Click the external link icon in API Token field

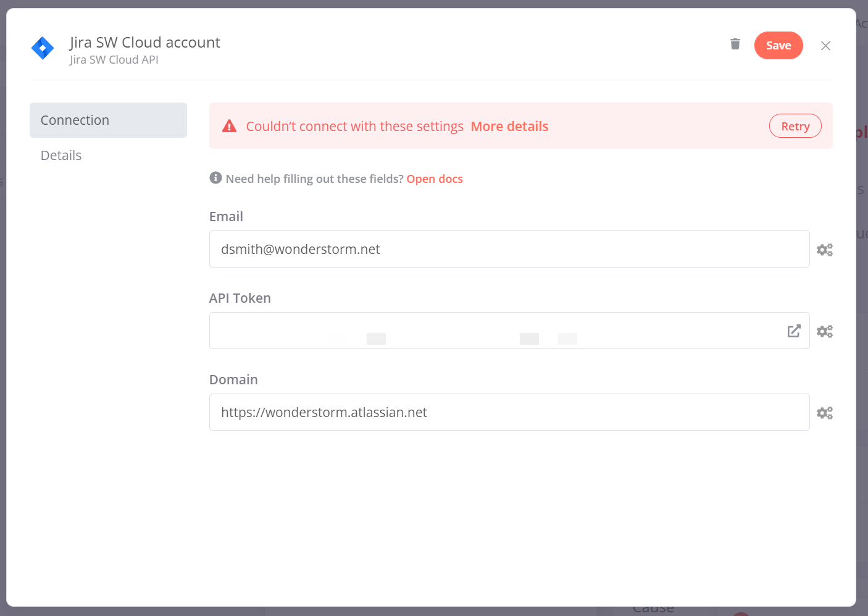[794, 331]
